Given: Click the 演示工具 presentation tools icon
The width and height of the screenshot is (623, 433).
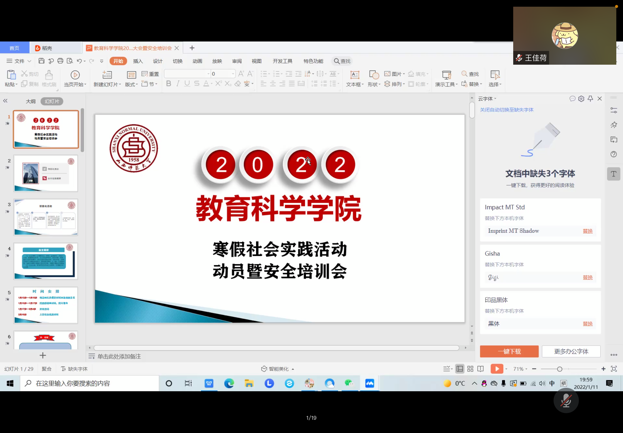Looking at the screenshot, I should pyautogui.click(x=446, y=75).
